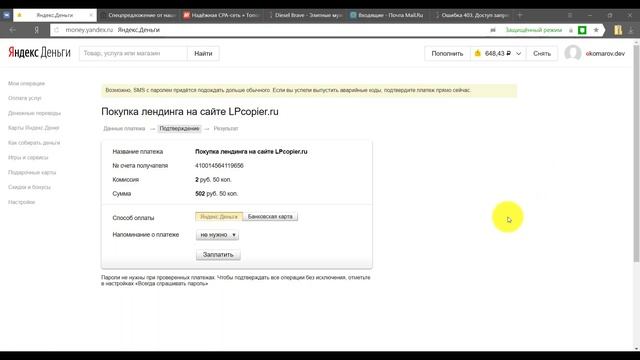Image resolution: width=640 pixels, height=360 pixels.
Task: Open Карты Яндекс.Денег in sidebar
Action: pos(33,128)
